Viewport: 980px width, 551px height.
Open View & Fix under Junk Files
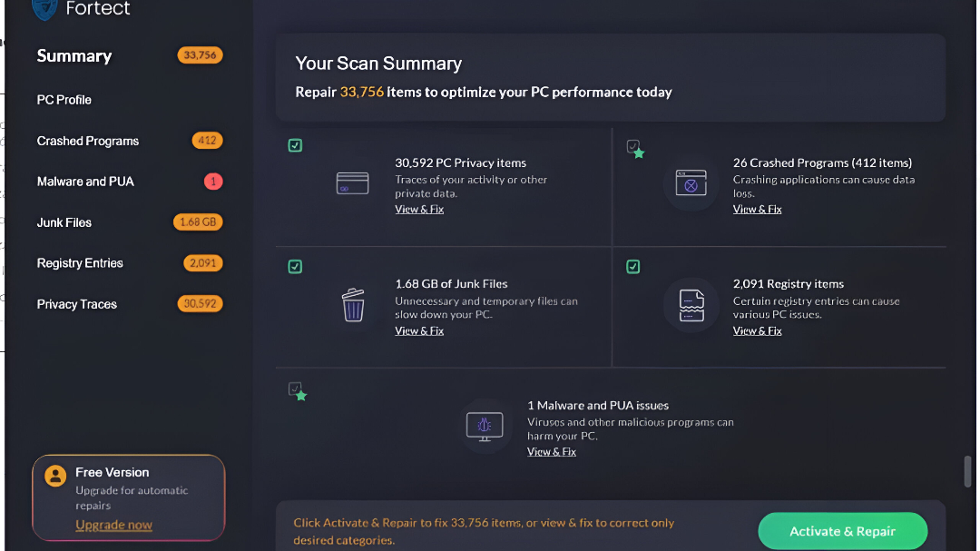[x=419, y=331]
